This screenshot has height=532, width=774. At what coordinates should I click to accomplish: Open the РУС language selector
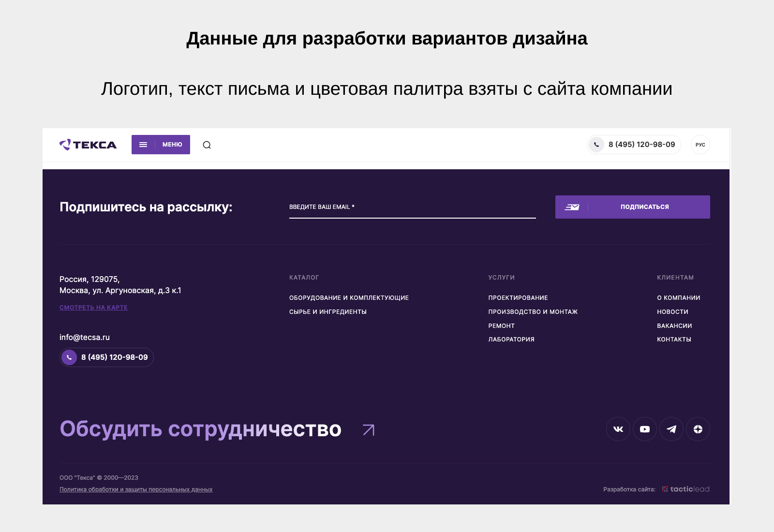[x=700, y=145]
